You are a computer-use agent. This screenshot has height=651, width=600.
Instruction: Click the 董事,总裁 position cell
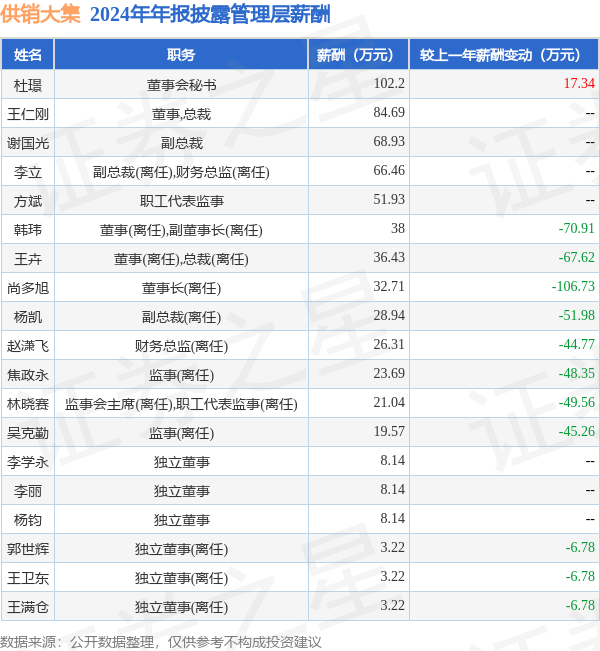pyautogui.click(x=181, y=114)
